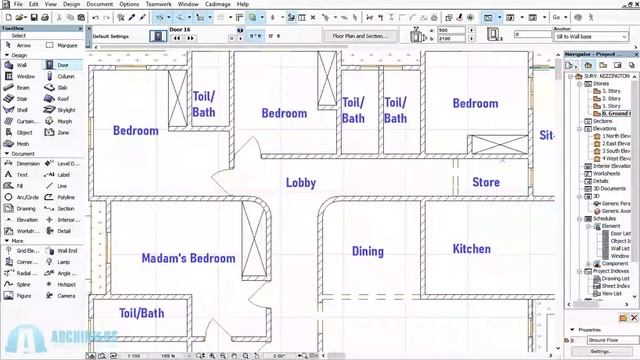The image size is (640, 360).
Task: Collapse the Elevations node in Navigator
Action: 580,129
